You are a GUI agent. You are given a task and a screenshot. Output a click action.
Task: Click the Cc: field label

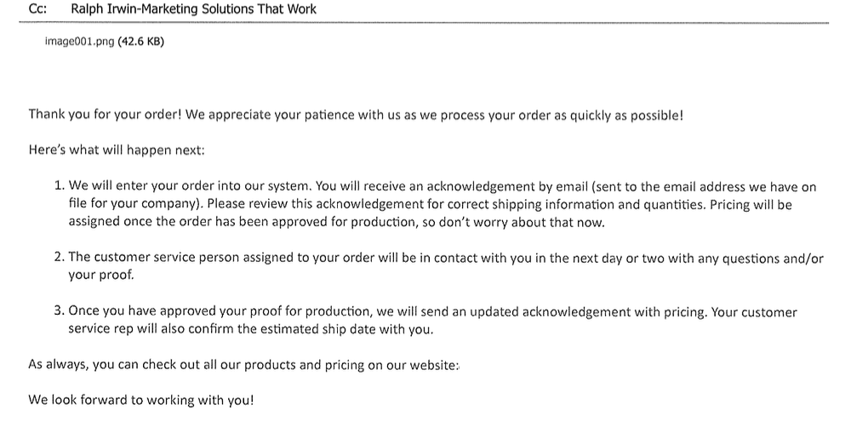pos(37,9)
